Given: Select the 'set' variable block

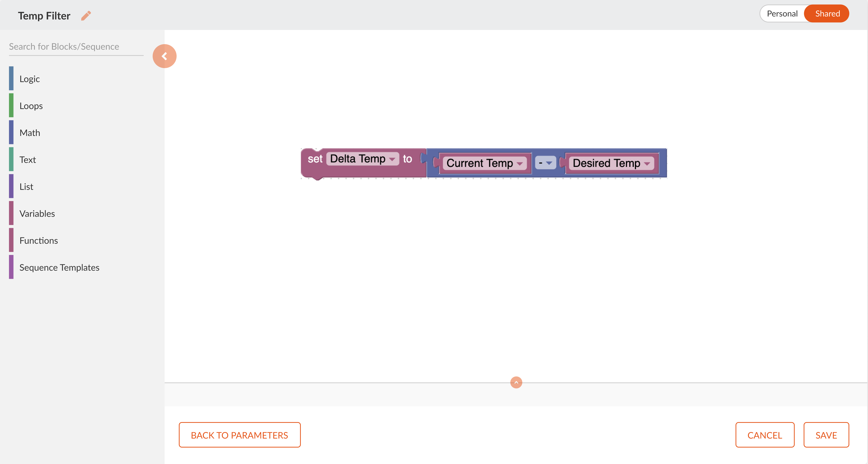Looking at the screenshot, I should 315,159.
